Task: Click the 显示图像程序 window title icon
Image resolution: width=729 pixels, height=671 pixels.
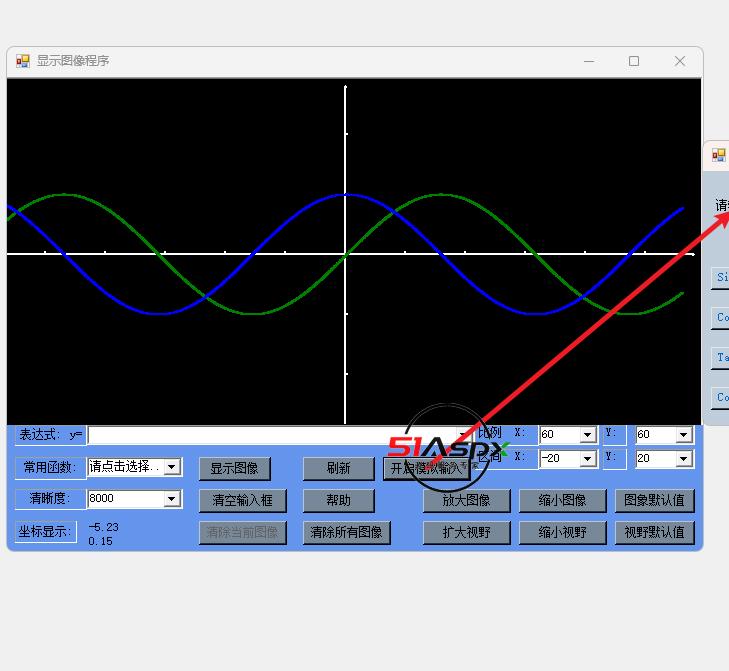Action: click(23, 61)
